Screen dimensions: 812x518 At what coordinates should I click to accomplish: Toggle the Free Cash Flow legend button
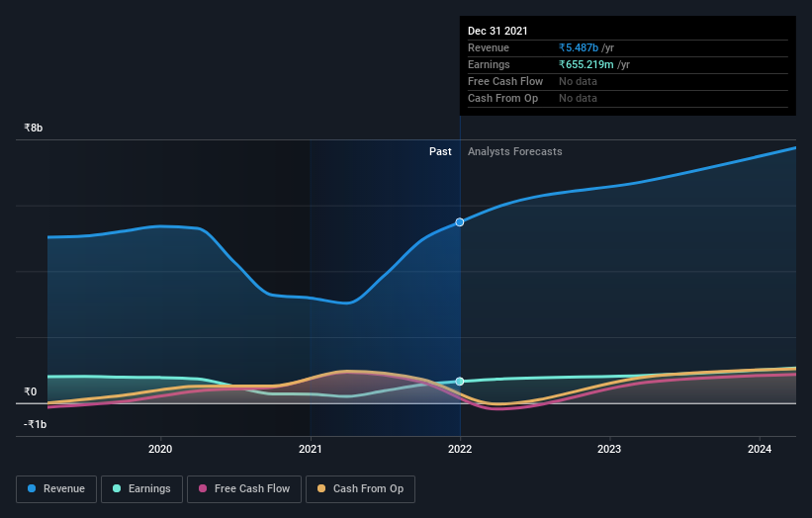(244, 489)
